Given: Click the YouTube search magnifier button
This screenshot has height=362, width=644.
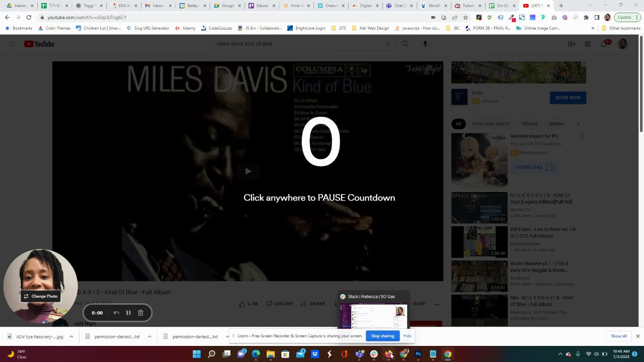Looking at the screenshot, I should tap(405, 44).
